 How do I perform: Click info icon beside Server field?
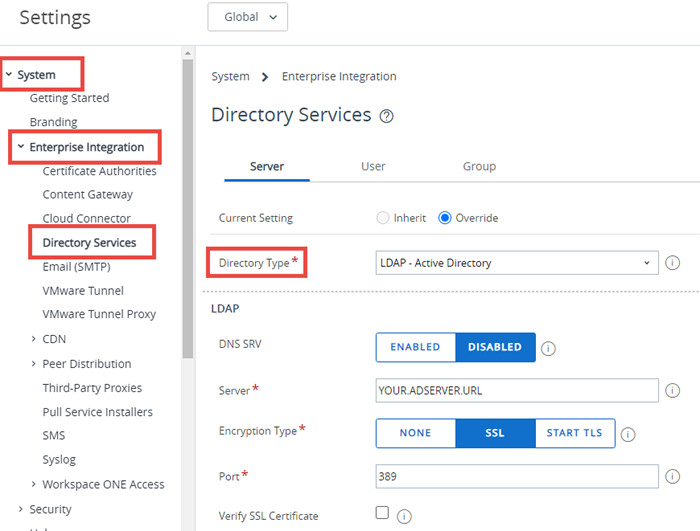[672, 390]
